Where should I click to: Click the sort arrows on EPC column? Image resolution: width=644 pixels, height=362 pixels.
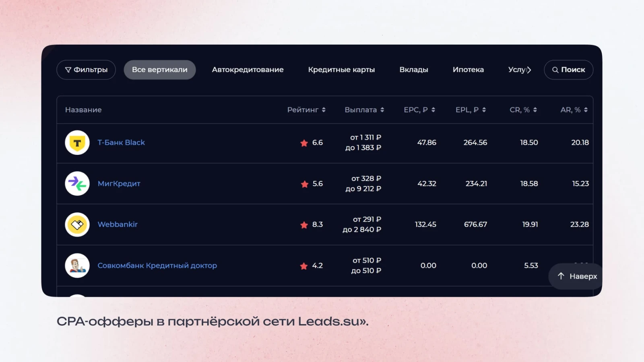(x=433, y=109)
